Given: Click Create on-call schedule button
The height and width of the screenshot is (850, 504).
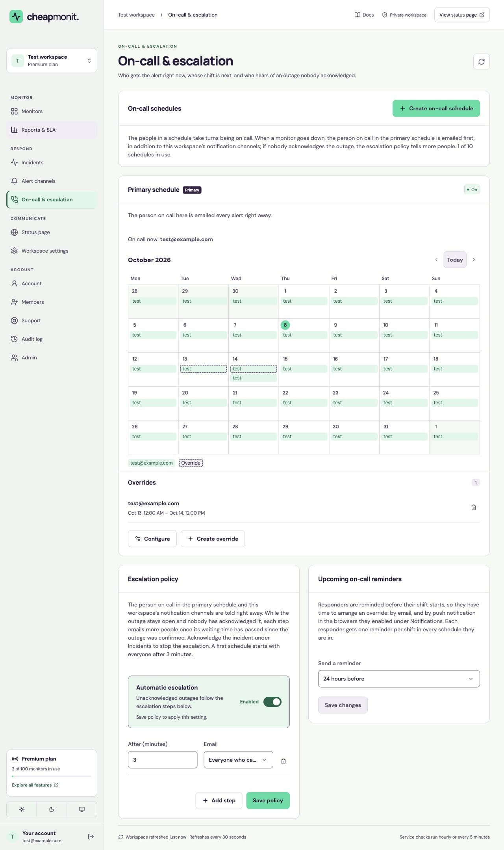Looking at the screenshot, I should coord(436,108).
